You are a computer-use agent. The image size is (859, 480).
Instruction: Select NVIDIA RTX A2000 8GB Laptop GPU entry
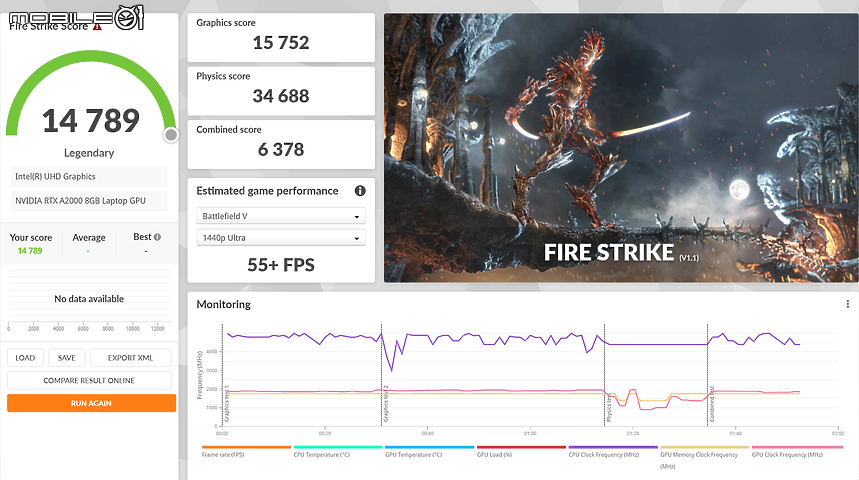pos(89,201)
